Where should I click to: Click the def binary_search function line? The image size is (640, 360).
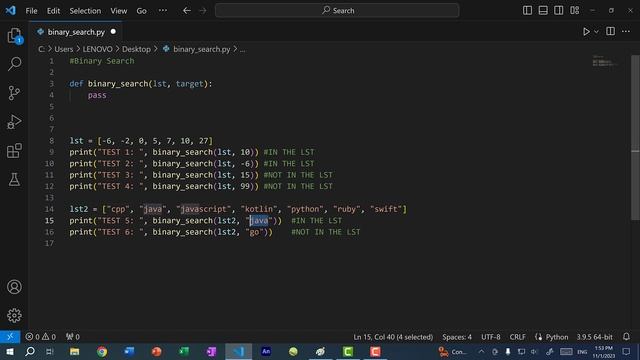[x=141, y=84]
